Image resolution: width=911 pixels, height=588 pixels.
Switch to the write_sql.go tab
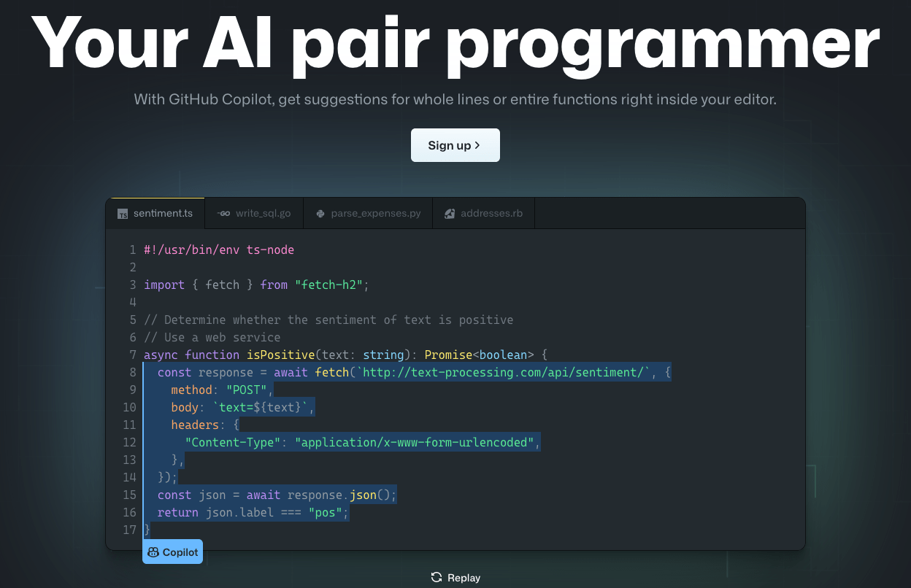coord(263,214)
